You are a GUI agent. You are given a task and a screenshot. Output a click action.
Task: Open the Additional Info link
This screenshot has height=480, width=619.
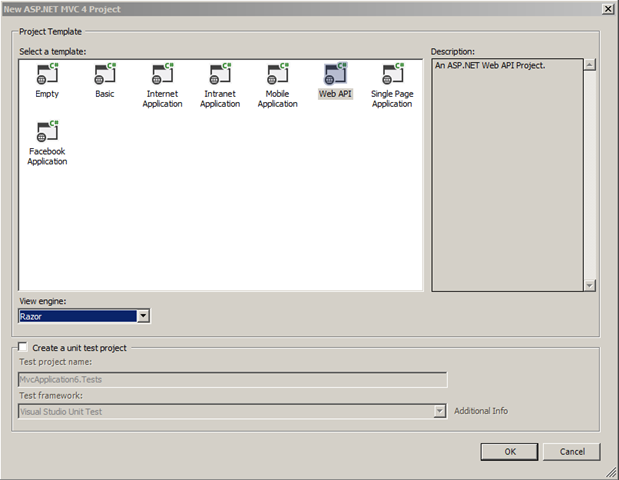tap(481, 411)
